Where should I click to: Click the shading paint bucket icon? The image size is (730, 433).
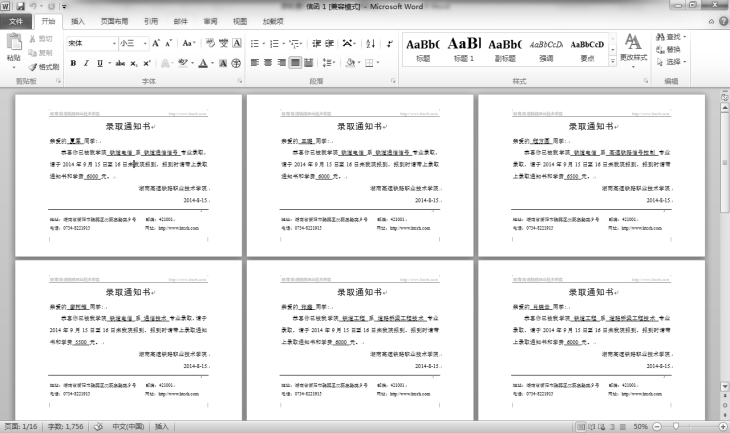(x=350, y=62)
